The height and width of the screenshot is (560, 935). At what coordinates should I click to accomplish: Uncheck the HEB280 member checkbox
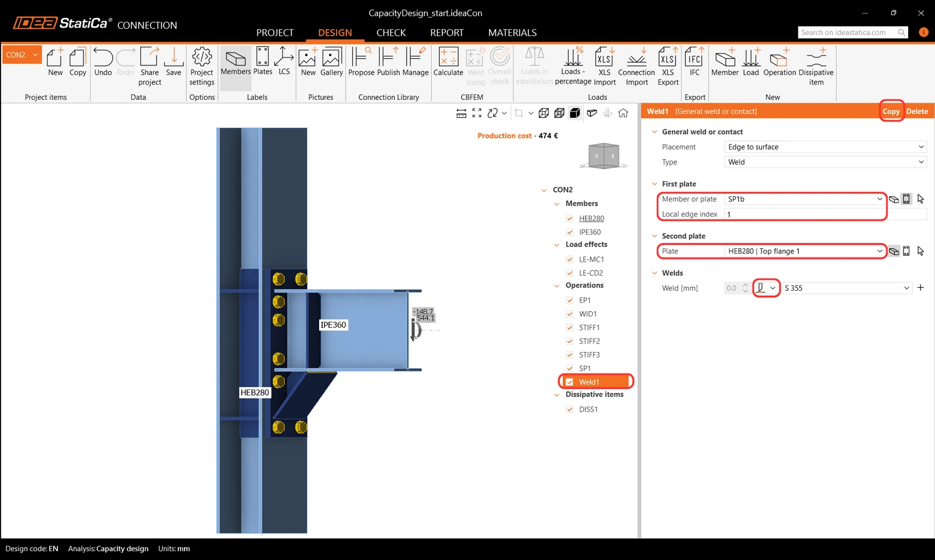(x=570, y=218)
